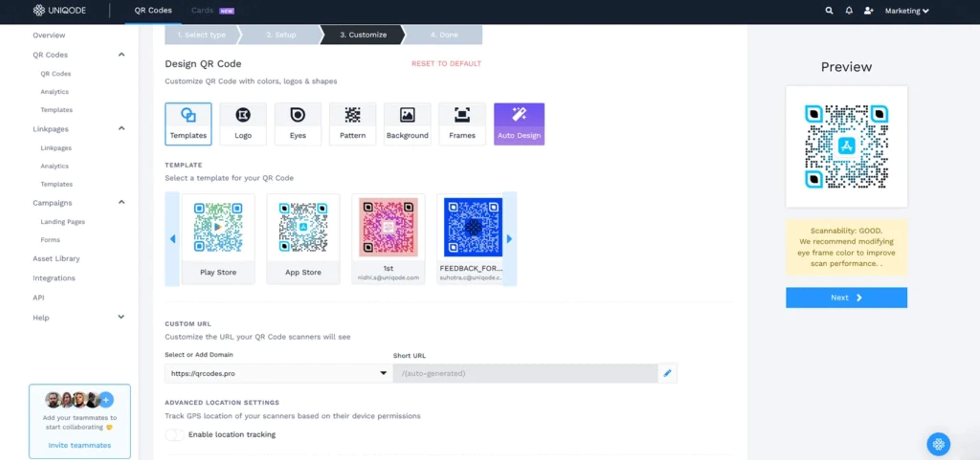Click the search icon in the top bar
980x460 pixels.
pyautogui.click(x=829, y=11)
